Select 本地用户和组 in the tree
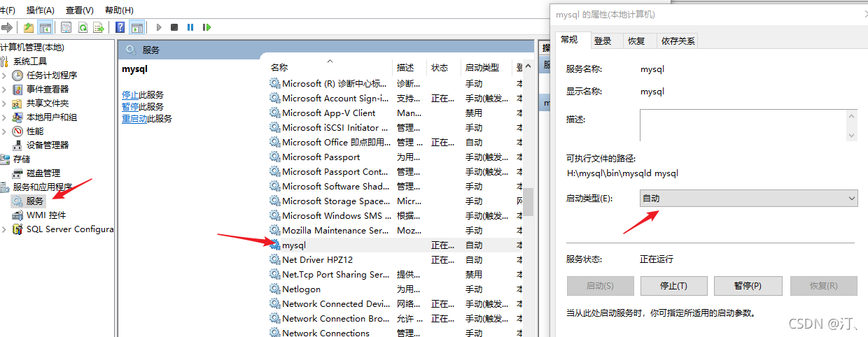The image size is (868, 337). [x=52, y=117]
